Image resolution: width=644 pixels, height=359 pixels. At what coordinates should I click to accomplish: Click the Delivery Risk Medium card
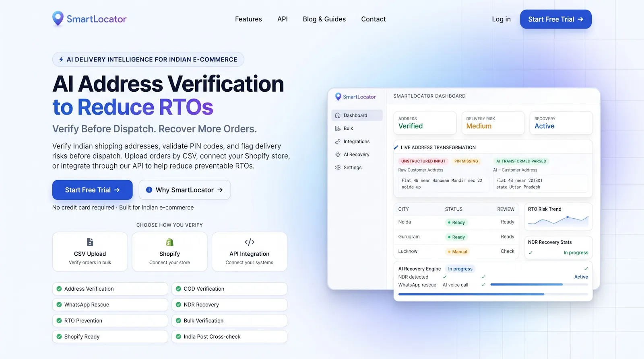(x=493, y=123)
